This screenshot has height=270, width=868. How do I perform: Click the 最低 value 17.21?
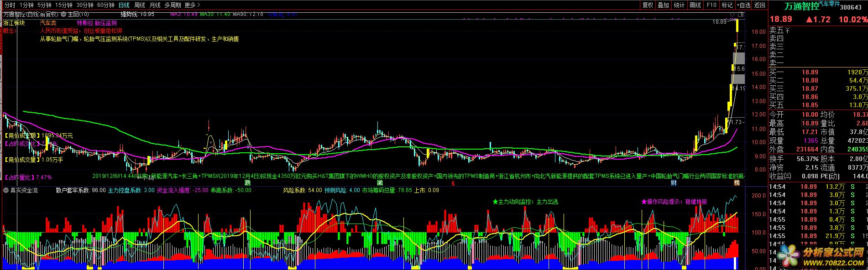810,132
